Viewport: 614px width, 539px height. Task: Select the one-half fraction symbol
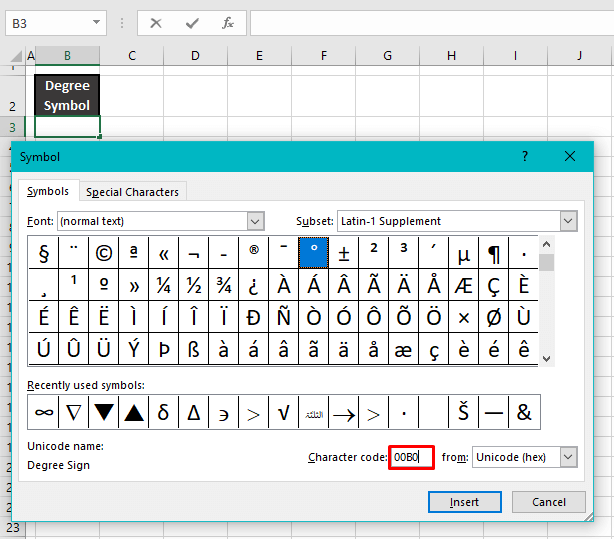[x=193, y=284]
